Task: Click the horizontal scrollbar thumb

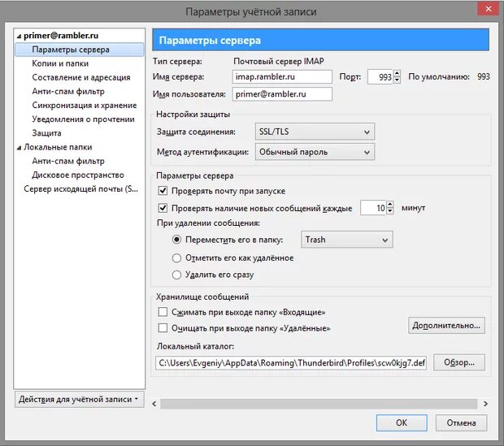Action: 319,404
